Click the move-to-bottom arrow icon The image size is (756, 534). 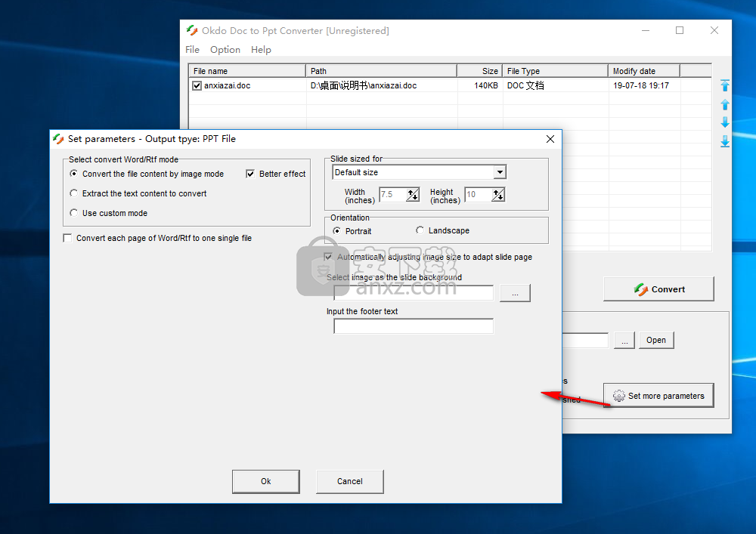coord(725,141)
